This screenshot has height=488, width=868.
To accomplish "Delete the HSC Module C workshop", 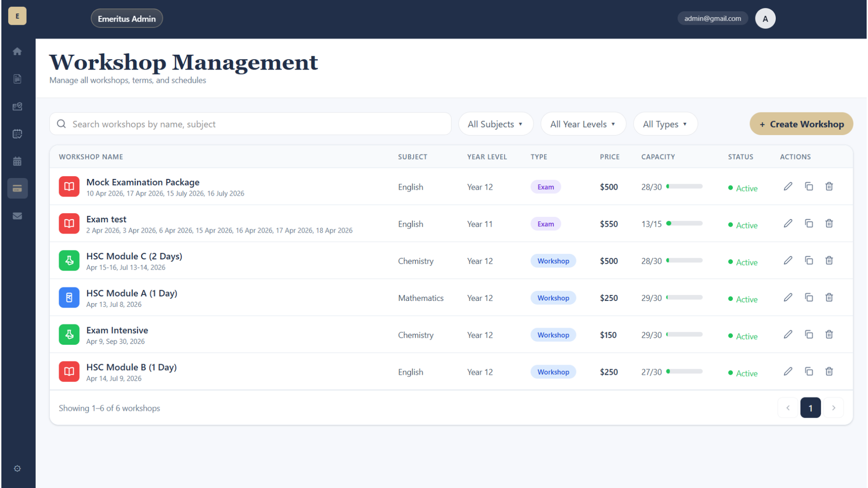I will (x=829, y=261).
